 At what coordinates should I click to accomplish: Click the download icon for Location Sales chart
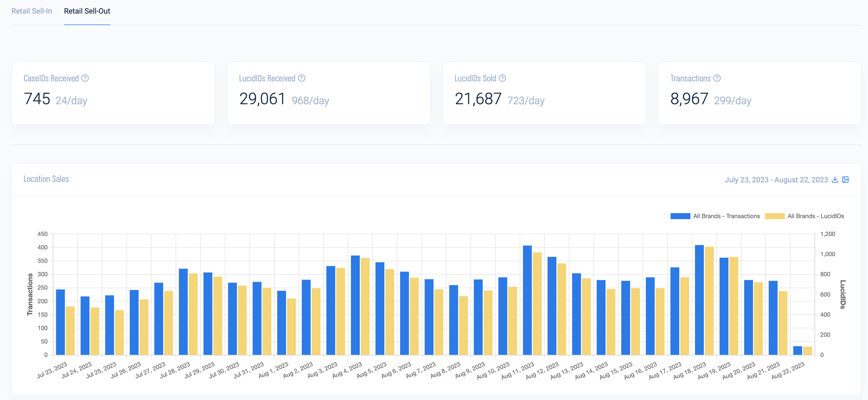point(834,180)
